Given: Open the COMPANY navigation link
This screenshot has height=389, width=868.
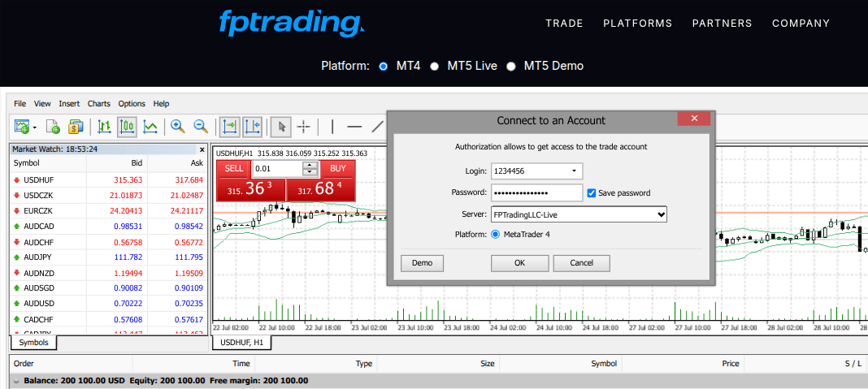Looking at the screenshot, I should (x=801, y=24).
